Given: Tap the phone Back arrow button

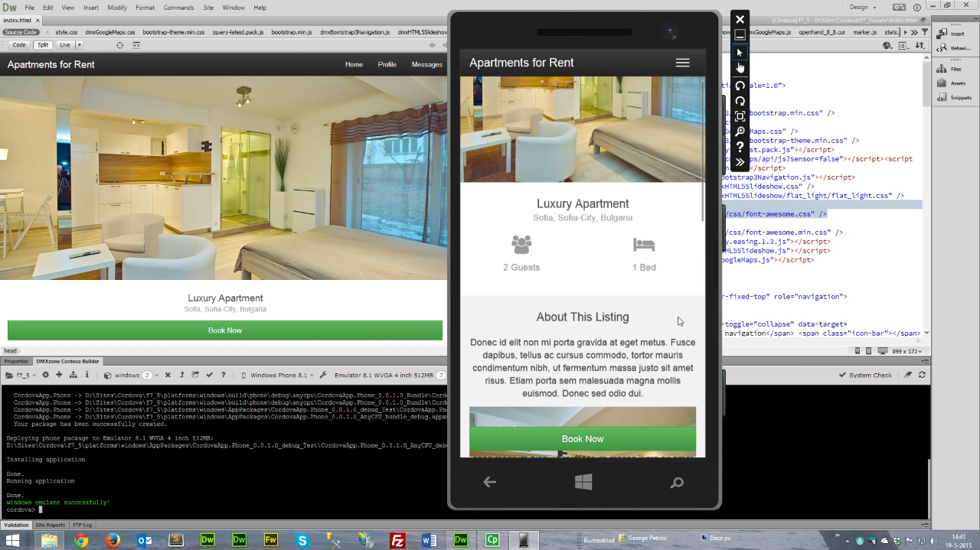Looking at the screenshot, I should (489, 482).
